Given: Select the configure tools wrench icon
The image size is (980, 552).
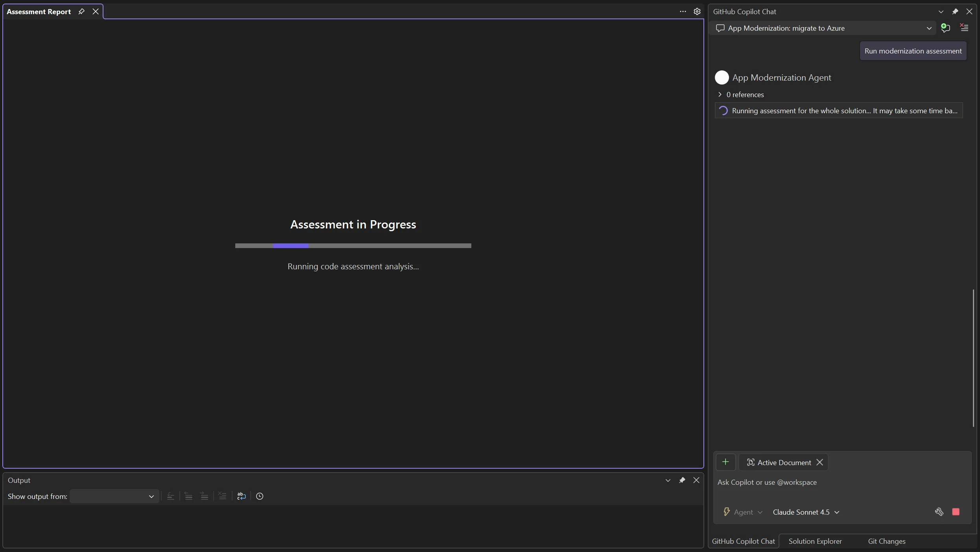Looking at the screenshot, I should coord(939,512).
